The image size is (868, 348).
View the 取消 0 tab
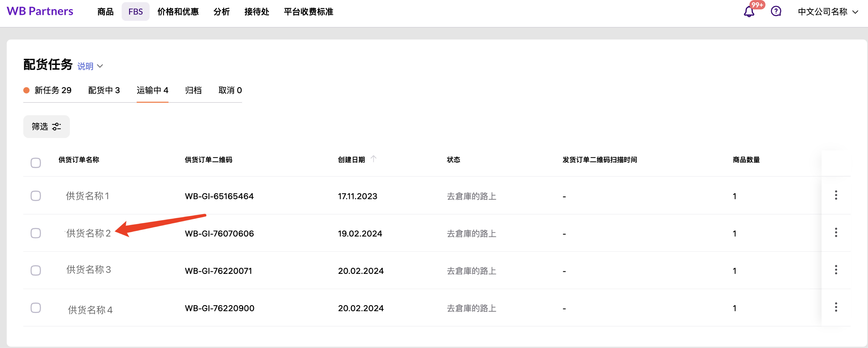(230, 90)
